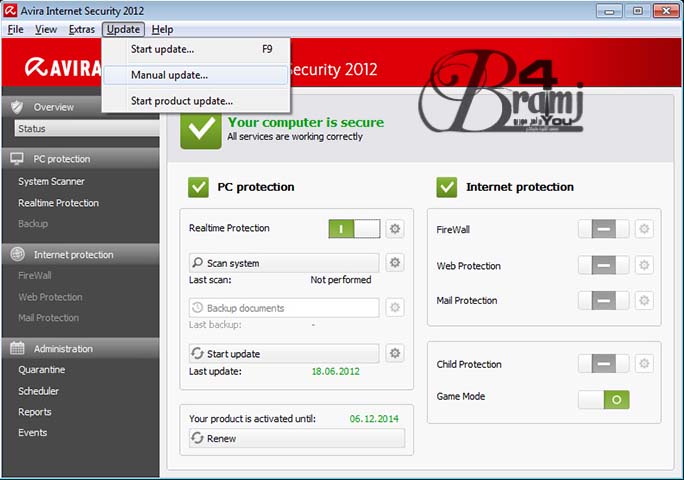684x480 pixels.
Task: Open the Extras menu
Action: pos(82,29)
